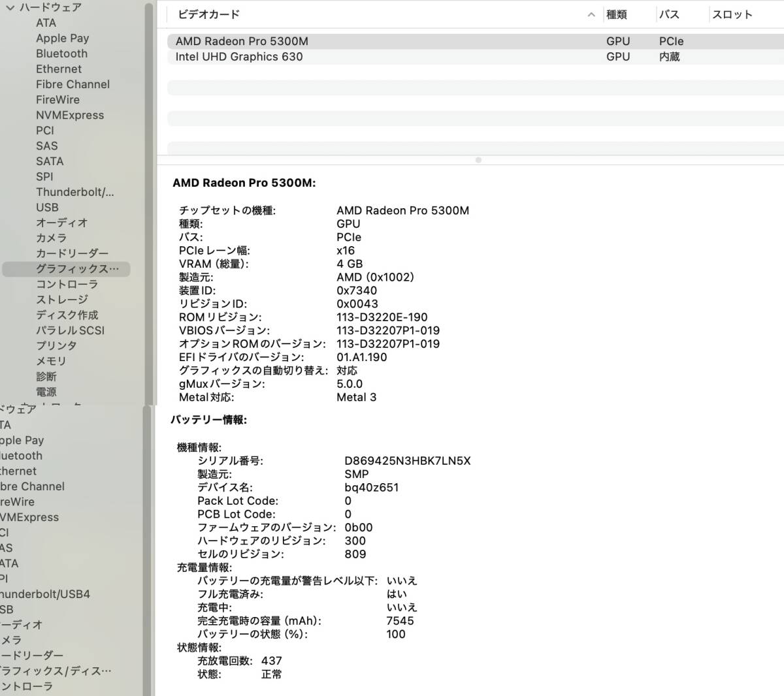Click the PCIe bus cell for AMD
This screenshot has height=696, width=784.
coord(671,41)
